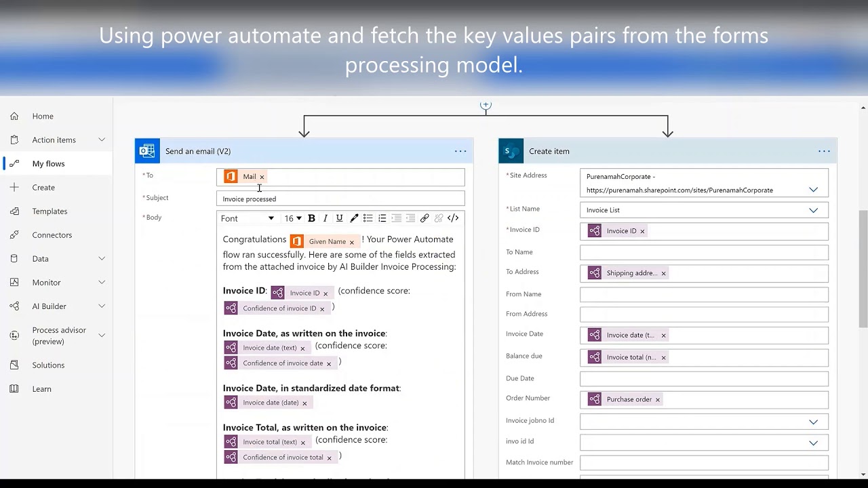Image resolution: width=868 pixels, height=488 pixels.
Task: Open Action items in the sidebar
Action: point(54,140)
